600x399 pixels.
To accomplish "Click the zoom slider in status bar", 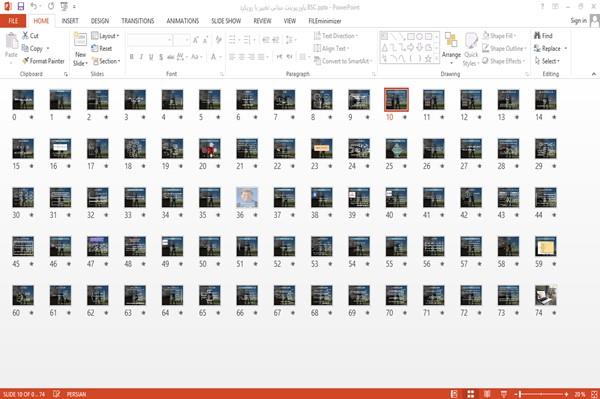I will [x=541, y=394].
